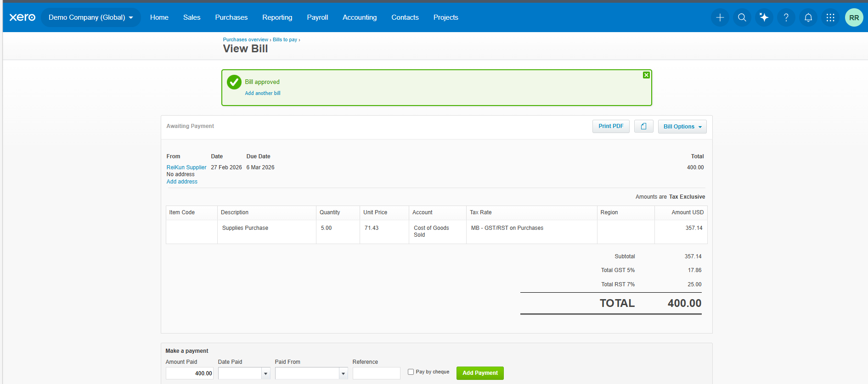Toggle the Pay by cheque checkbox
Viewport: 868px width, 384px height.
pyautogui.click(x=411, y=372)
